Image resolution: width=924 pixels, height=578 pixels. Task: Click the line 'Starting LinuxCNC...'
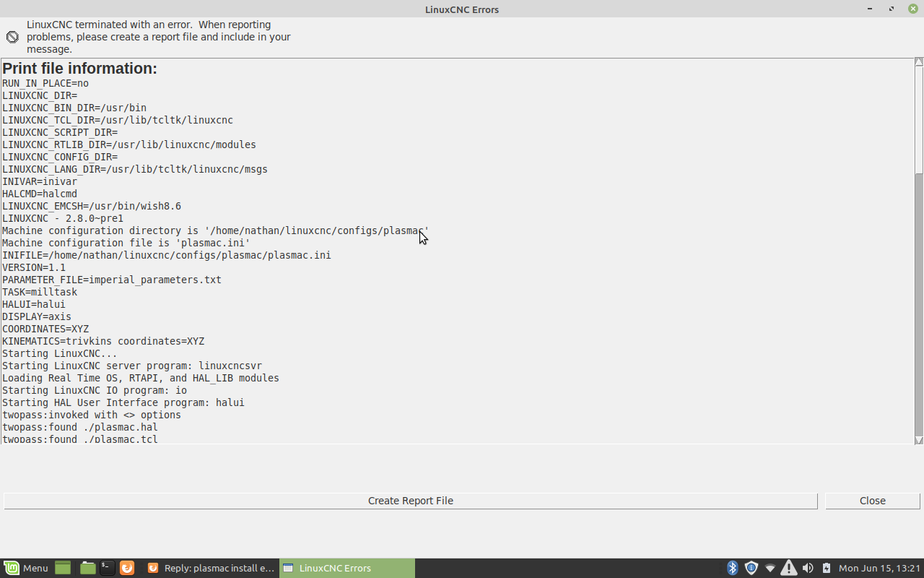click(x=60, y=353)
